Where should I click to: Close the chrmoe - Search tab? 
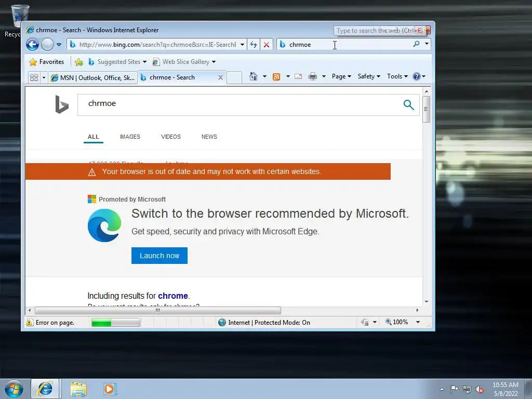coord(220,77)
